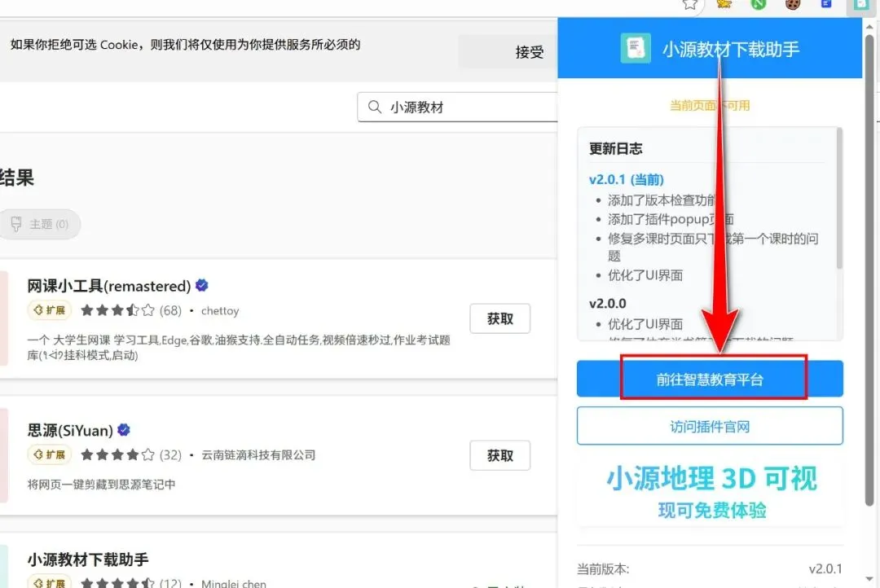The height and width of the screenshot is (588, 880).
Task: Click 获取 for 网课小工具(remastered)
Action: coord(500,318)
